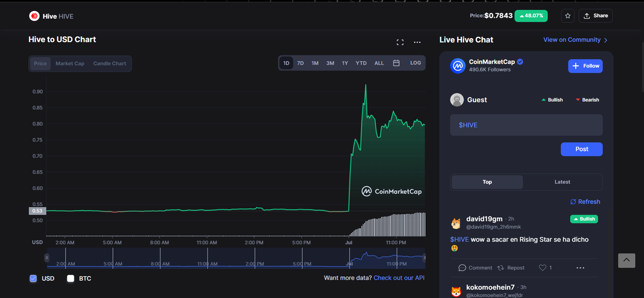
Task: Open fullscreen chart view
Action: click(x=400, y=42)
